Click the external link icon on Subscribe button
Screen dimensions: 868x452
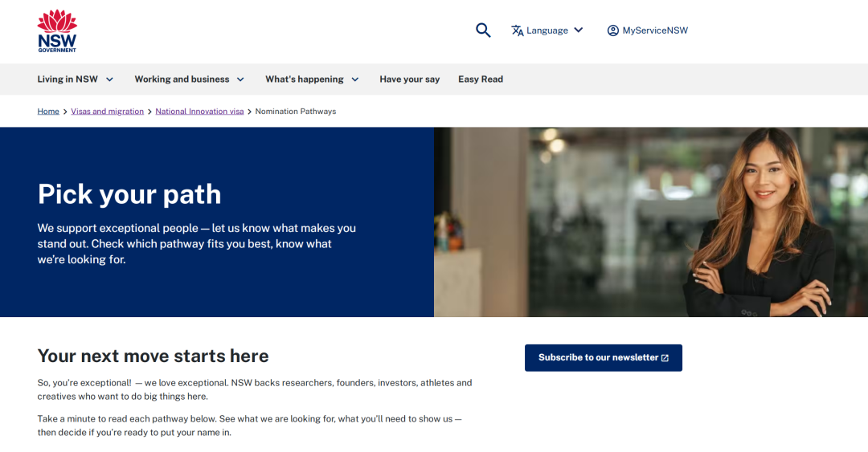click(x=665, y=358)
